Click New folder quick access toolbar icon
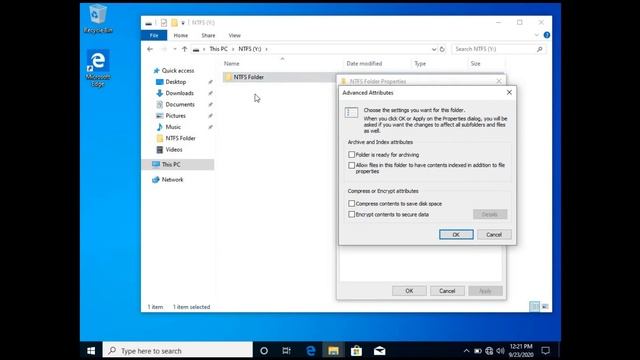Image resolution: width=640 pixels, height=360 pixels. click(174, 23)
